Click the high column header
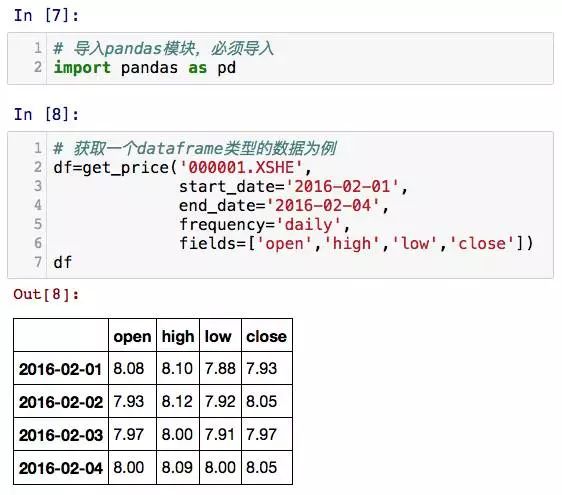562x495 pixels. pos(178,335)
